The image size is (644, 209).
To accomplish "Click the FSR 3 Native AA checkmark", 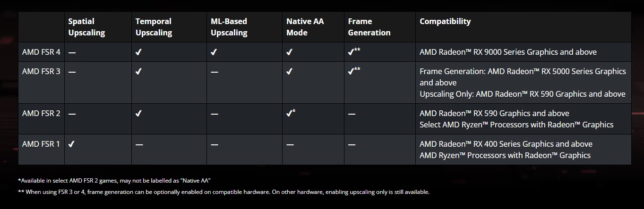I will tap(289, 72).
